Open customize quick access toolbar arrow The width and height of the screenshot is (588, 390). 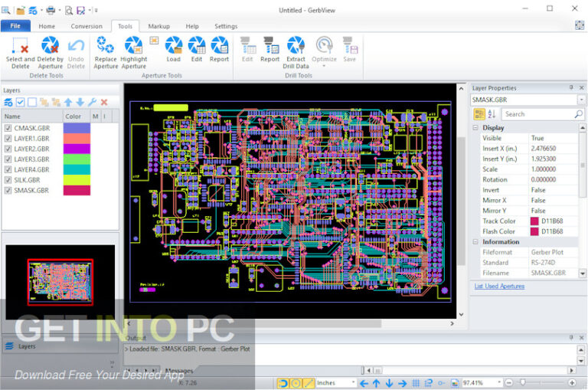point(96,10)
